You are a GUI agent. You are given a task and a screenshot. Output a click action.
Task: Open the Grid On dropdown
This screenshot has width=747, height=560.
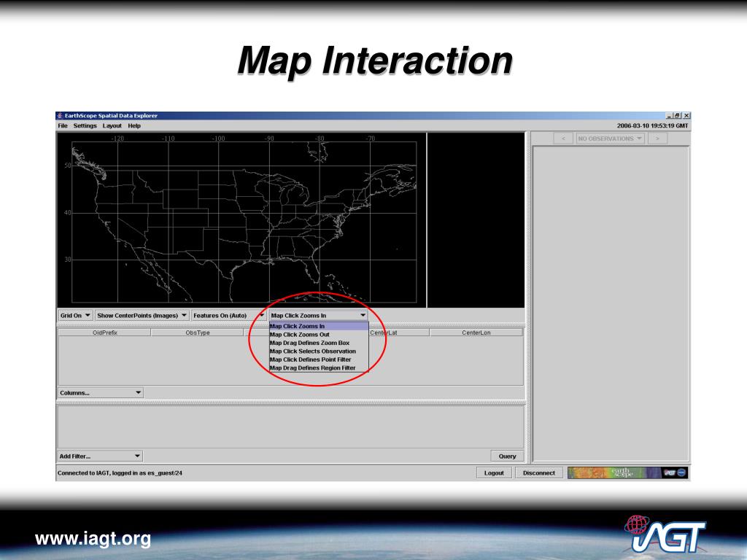point(75,315)
